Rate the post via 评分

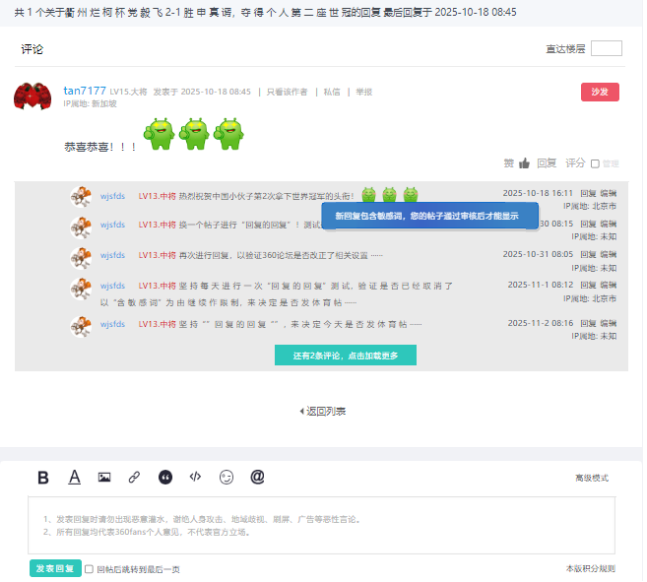coord(575,163)
